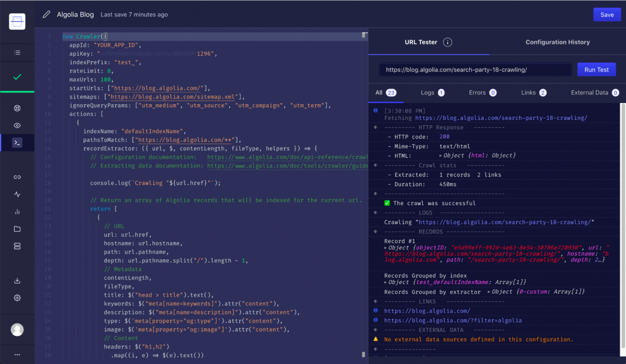626x364 pixels.
Task: Expand the 0-custom extractor Object
Action: [489, 292]
